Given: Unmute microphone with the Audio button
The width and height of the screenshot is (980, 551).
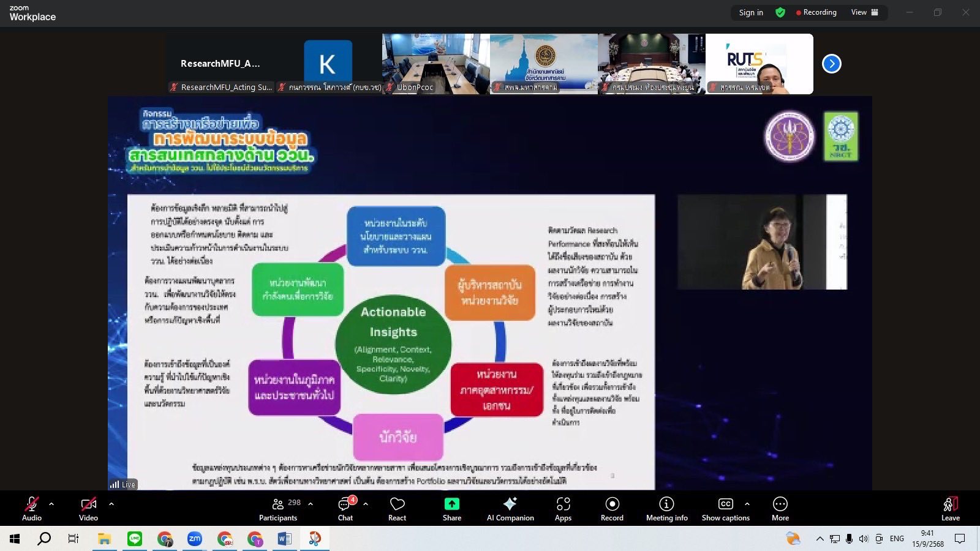Looking at the screenshot, I should click(x=32, y=508).
